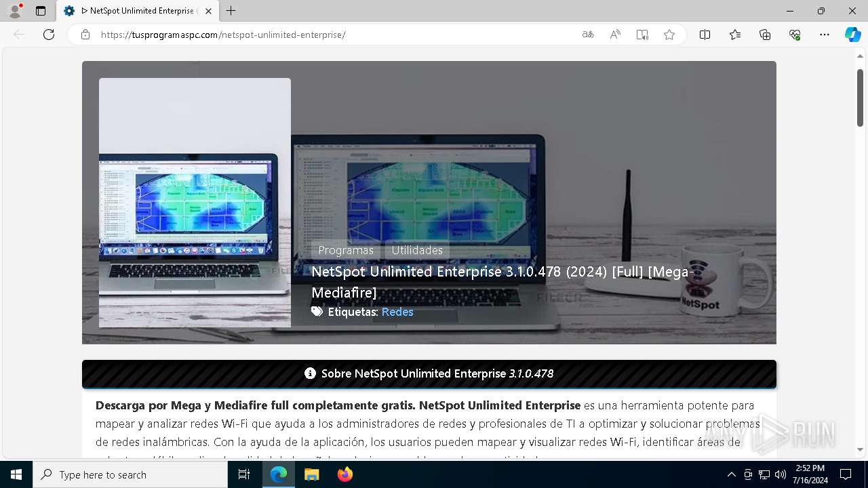Open Collections panel
Viewport: 868px width, 488px height.
click(765, 35)
